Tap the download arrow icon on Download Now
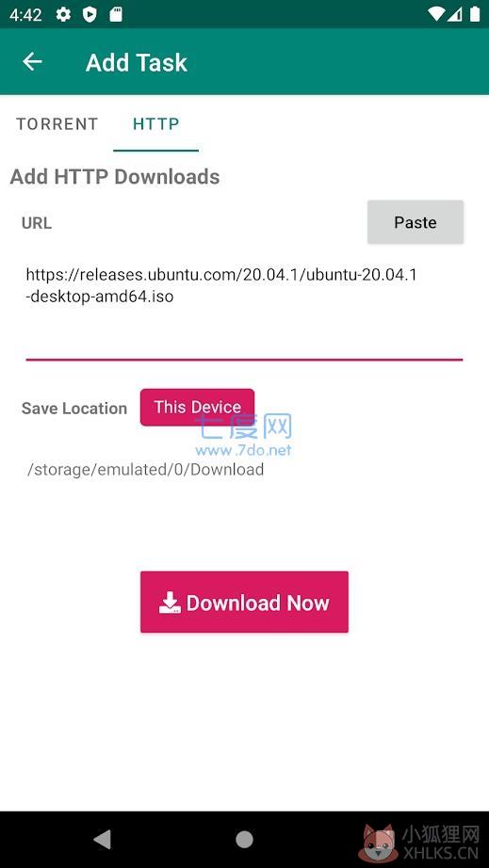 [170, 603]
